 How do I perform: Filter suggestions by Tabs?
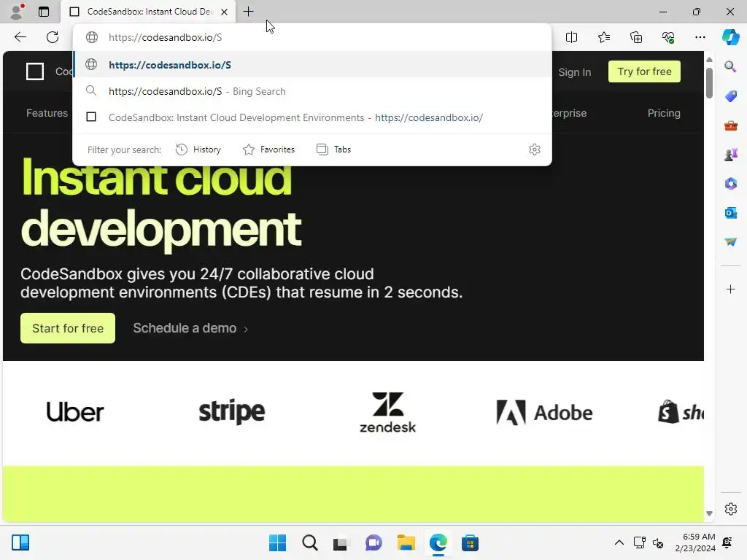333,149
